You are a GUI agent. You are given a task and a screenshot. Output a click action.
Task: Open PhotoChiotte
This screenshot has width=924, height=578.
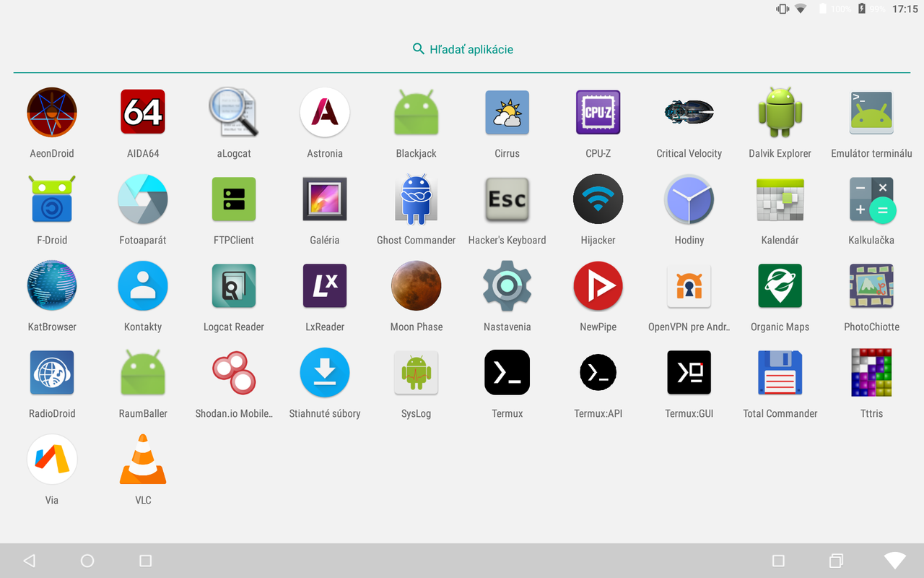pos(871,286)
